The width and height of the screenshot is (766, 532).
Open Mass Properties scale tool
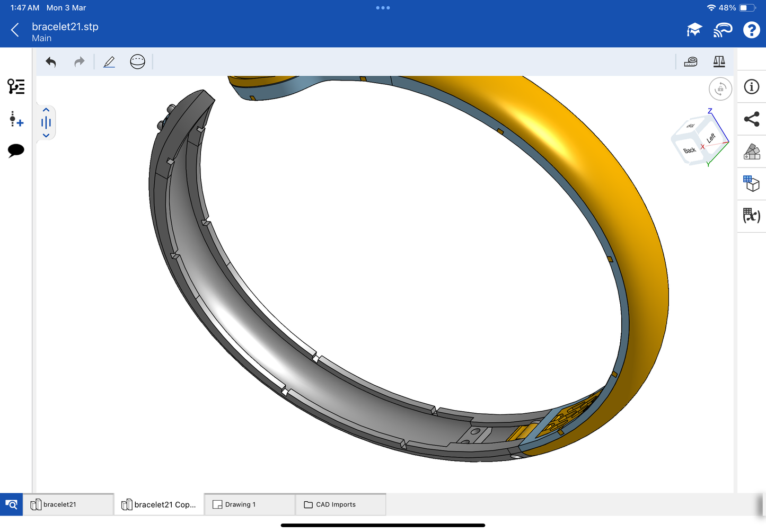pos(719,62)
